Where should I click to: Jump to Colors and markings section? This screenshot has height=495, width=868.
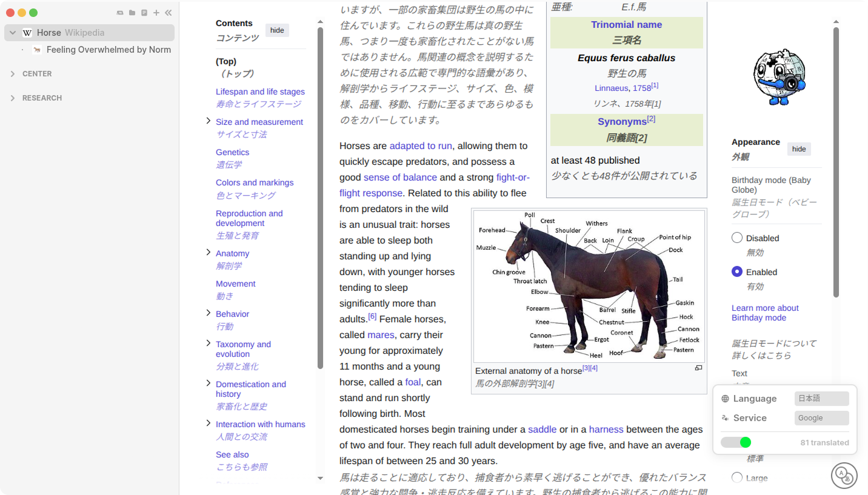tap(255, 182)
